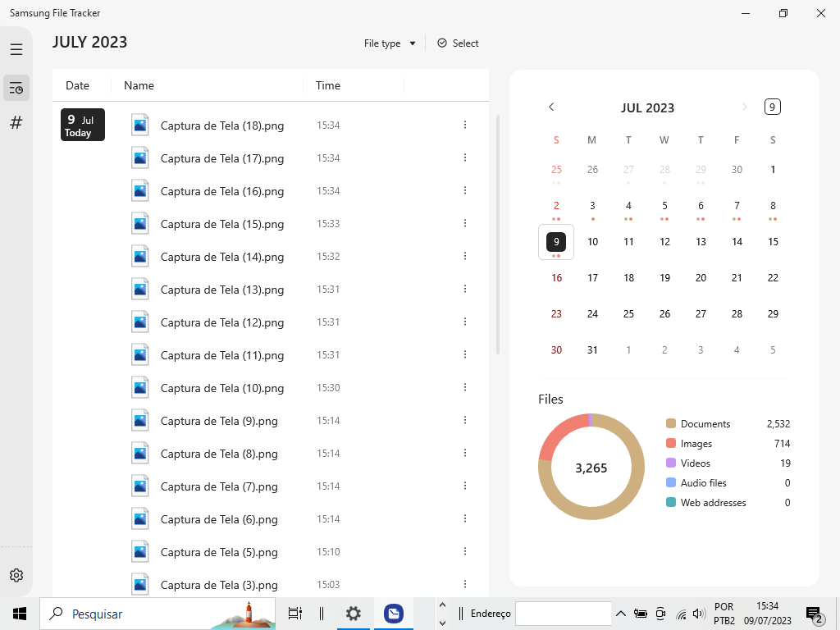
Task: Open the notification center icon
Action: 815,614
